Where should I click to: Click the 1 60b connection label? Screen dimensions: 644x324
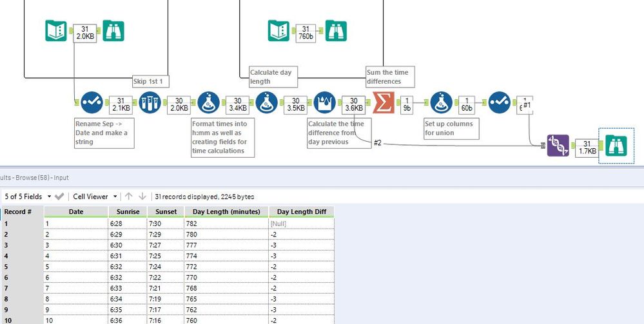467,105
